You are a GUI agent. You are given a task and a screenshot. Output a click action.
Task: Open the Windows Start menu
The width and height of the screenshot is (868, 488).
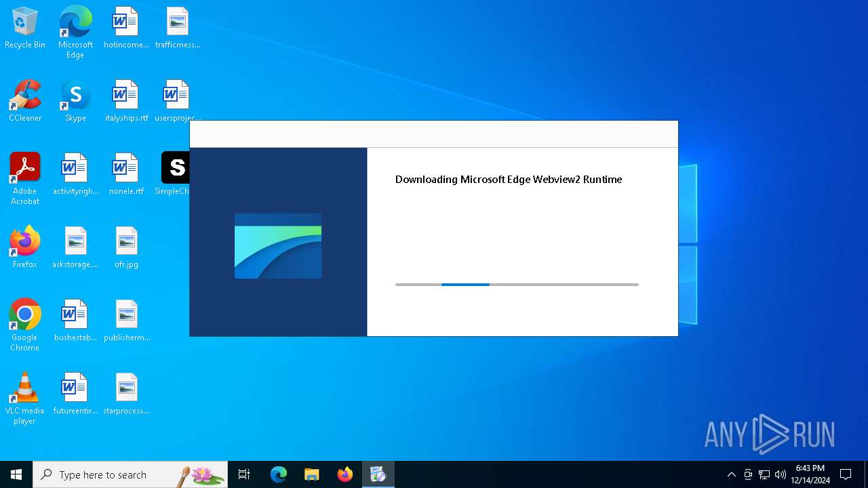16,474
